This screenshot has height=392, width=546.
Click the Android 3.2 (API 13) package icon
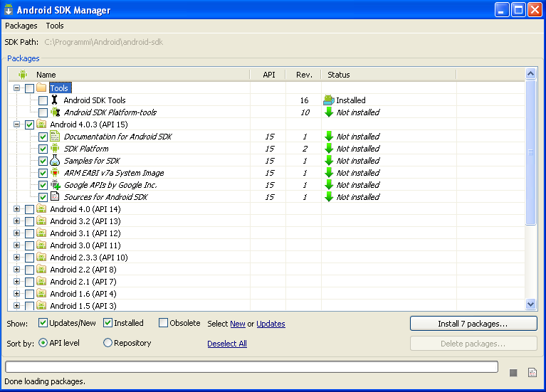pos(41,221)
